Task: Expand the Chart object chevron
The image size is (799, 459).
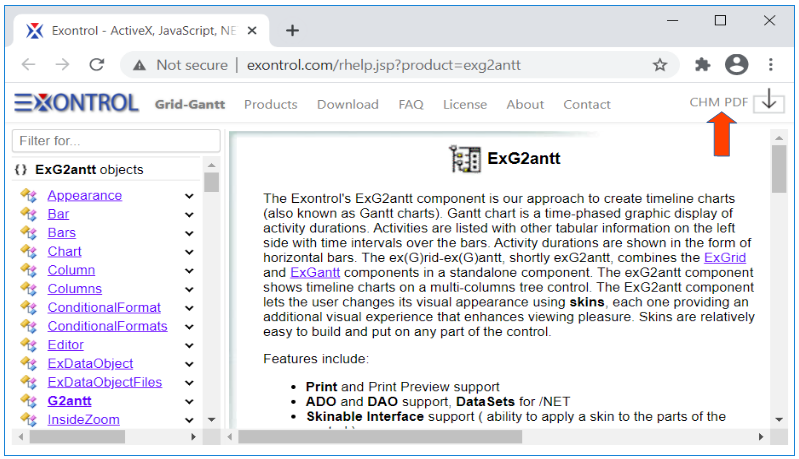Action: click(x=189, y=252)
